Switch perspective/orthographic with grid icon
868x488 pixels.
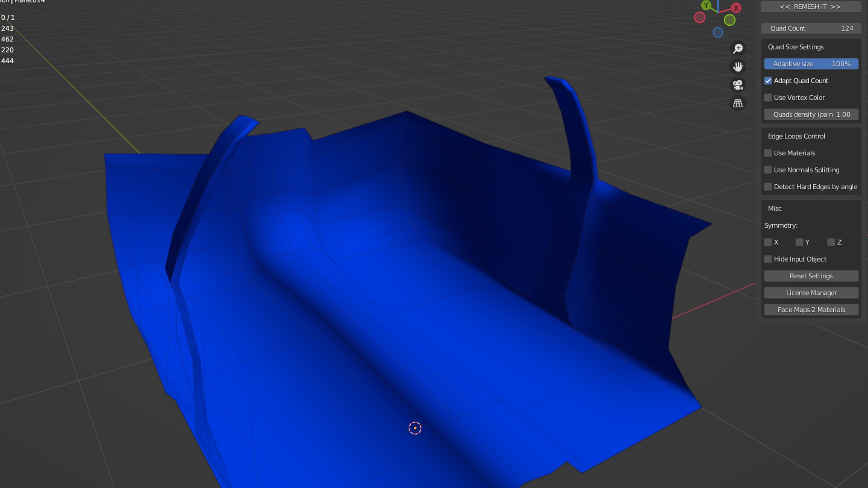click(x=738, y=103)
